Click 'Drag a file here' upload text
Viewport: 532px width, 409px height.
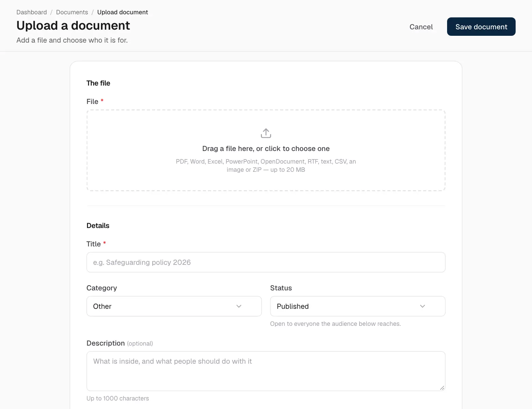[266, 149]
